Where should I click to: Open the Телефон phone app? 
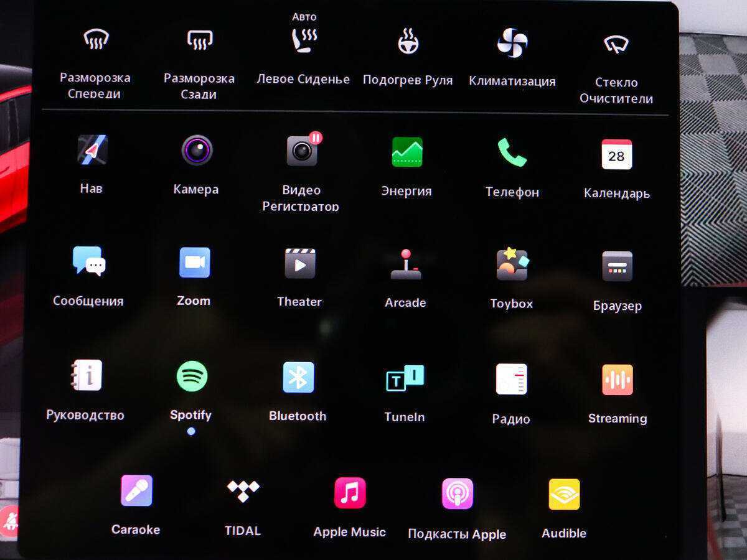512,152
